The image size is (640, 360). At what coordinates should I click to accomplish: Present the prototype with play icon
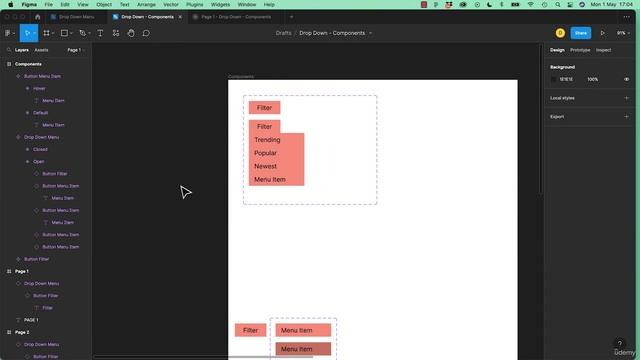click(x=602, y=33)
